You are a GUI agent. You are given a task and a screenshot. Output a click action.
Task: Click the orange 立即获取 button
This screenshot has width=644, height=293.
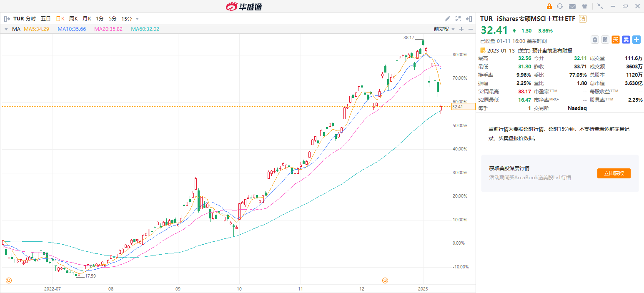pos(614,173)
